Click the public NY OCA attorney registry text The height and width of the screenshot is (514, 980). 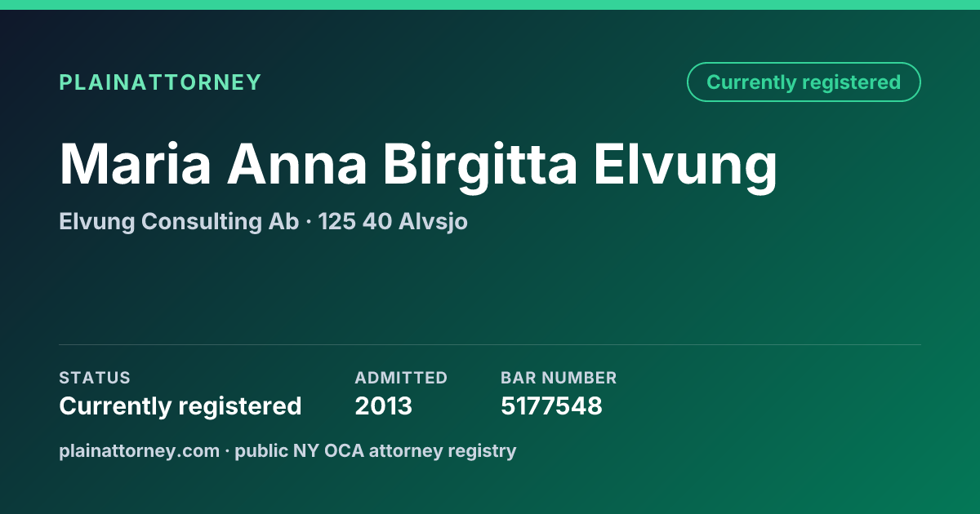[x=376, y=450]
